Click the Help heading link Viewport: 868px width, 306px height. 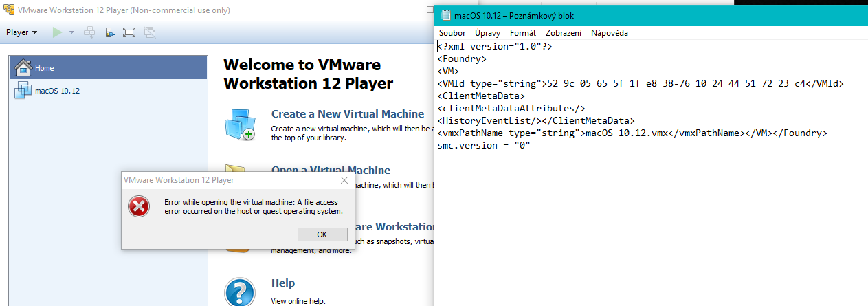coord(283,283)
